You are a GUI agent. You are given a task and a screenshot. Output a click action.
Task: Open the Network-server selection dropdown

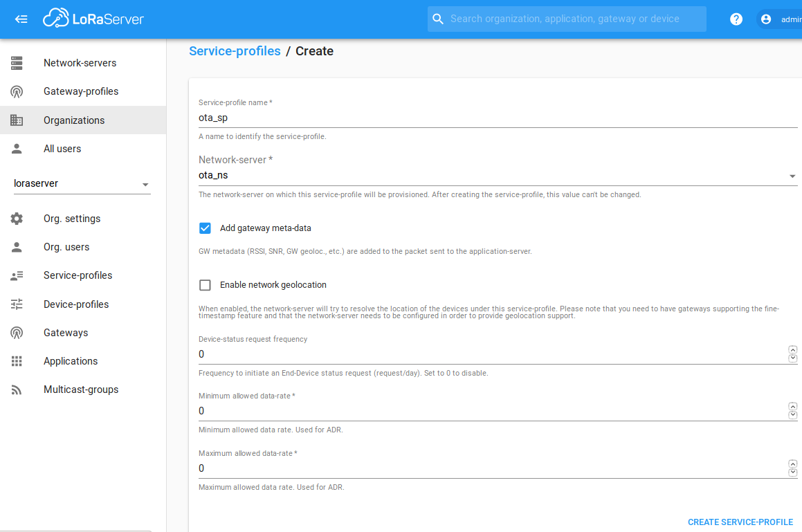point(792,176)
